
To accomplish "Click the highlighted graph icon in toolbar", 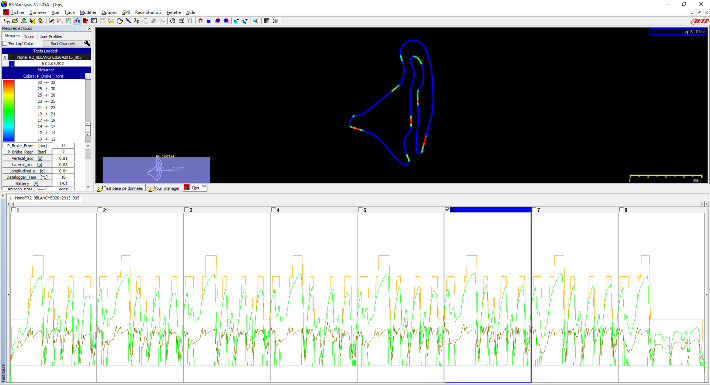I will click(x=77, y=21).
